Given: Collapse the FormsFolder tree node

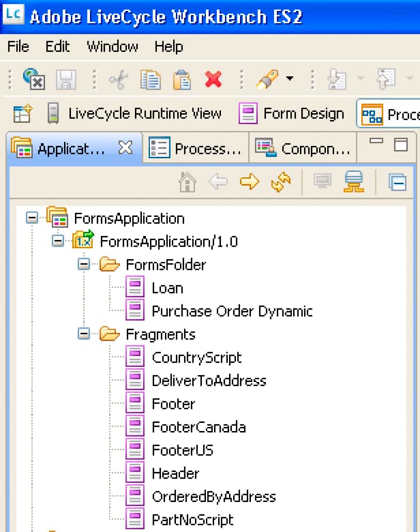Looking at the screenshot, I should click(x=83, y=264).
